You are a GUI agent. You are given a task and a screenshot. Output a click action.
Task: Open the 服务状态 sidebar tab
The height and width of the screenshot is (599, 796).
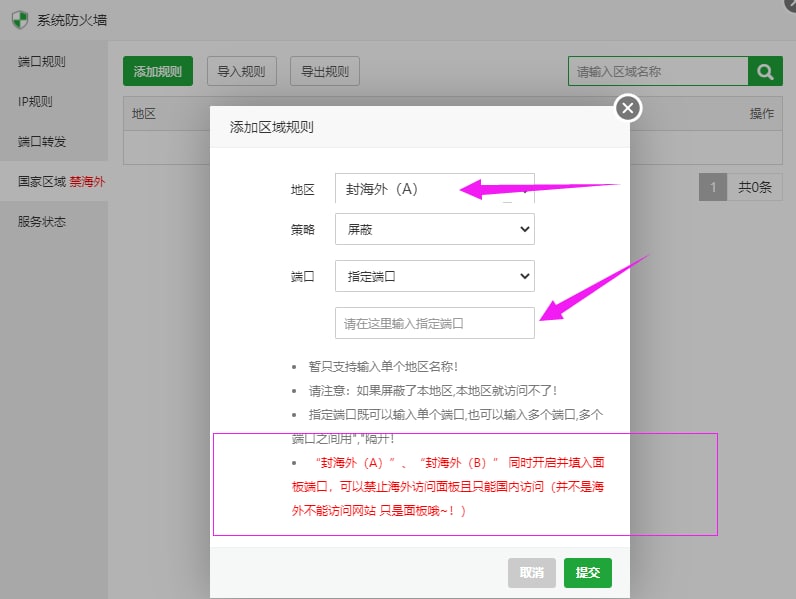tap(42, 222)
